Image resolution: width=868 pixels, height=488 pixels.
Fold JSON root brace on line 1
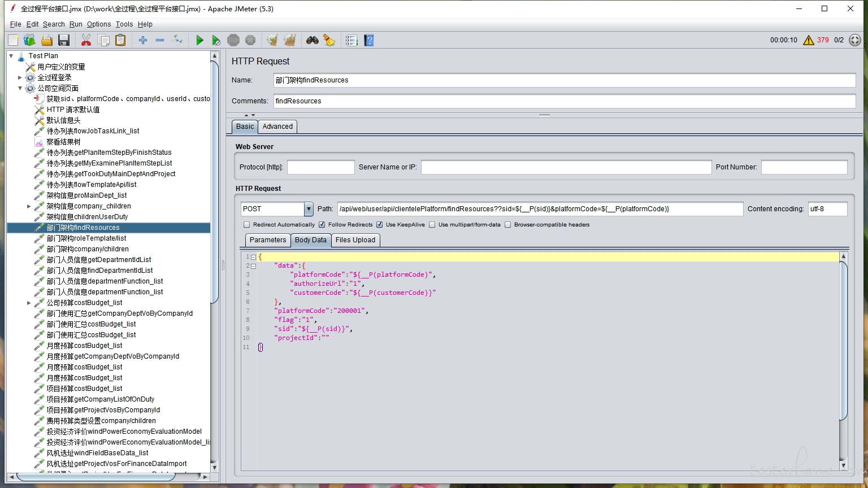tap(253, 257)
